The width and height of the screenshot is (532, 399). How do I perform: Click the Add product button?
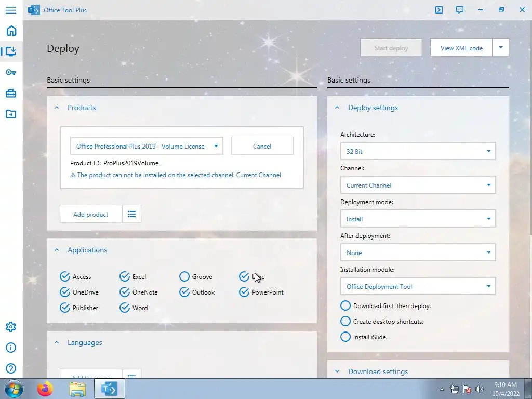point(90,214)
